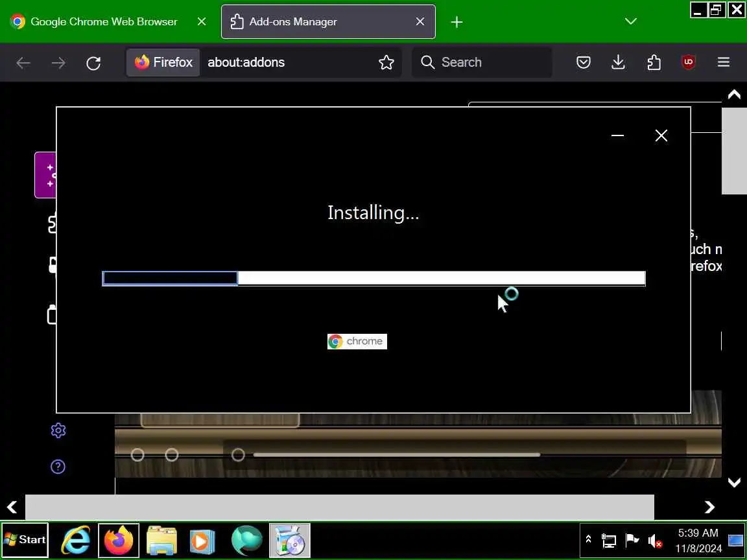The image size is (747, 560).
Task: Minimize the Firefox browser window
Action: pyautogui.click(x=698, y=10)
